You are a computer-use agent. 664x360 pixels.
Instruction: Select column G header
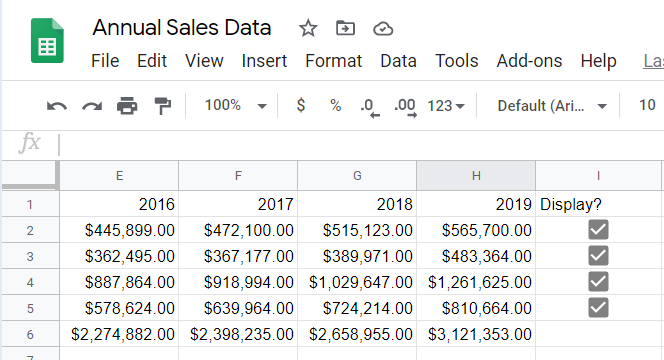click(x=357, y=176)
